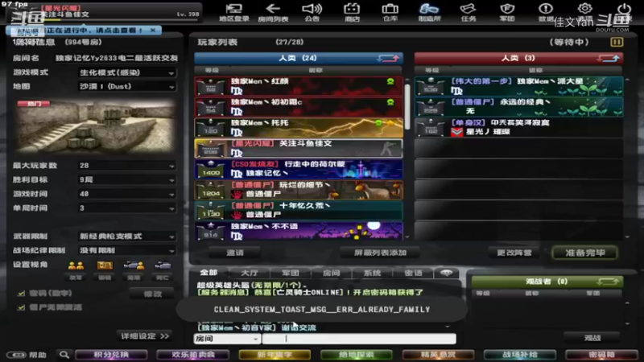Open the 最大玩家数 dropdown showing 28
Screen dimensions: 644x362
click(127, 166)
